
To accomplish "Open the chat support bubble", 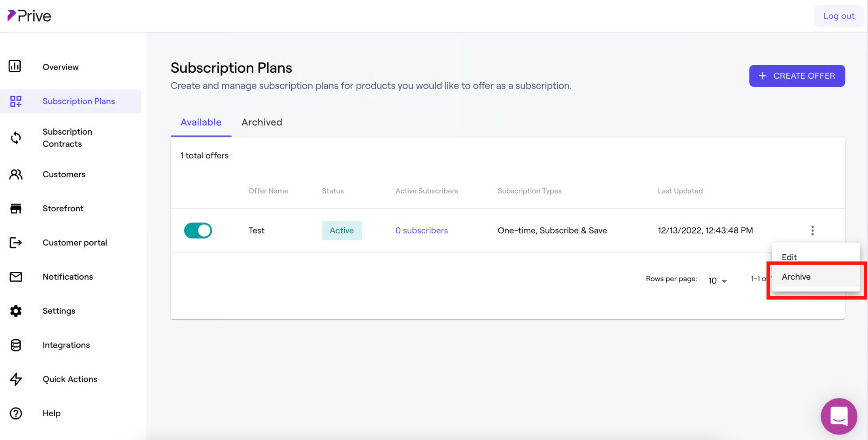I will click(x=839, y=416).
